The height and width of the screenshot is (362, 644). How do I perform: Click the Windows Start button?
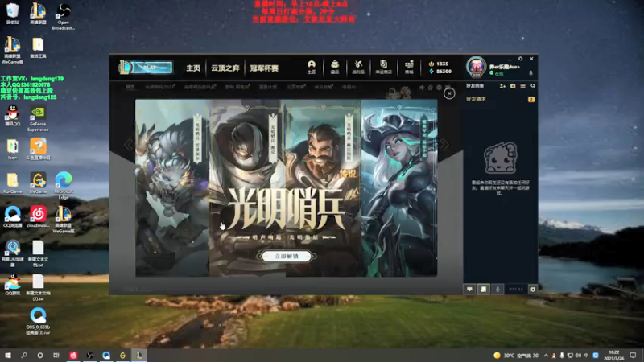pos(8,355)
